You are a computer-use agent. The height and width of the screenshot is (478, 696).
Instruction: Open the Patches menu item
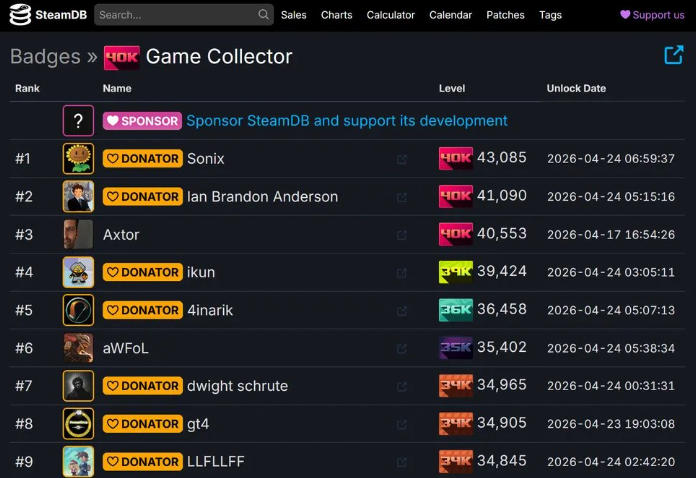[505, 15]
